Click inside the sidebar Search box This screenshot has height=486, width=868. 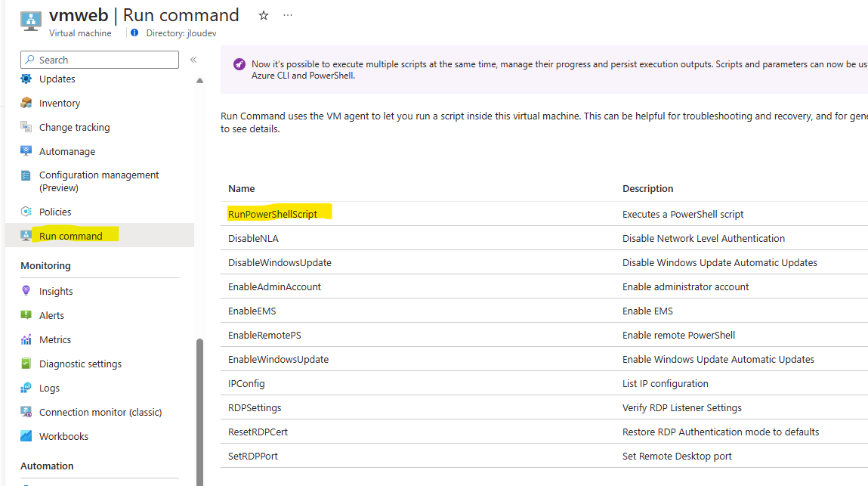[100, 60]
